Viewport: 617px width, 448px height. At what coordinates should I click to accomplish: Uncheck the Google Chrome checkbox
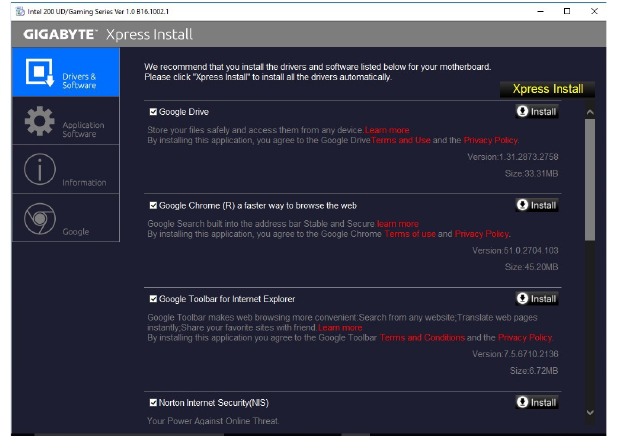coord(153,205)
